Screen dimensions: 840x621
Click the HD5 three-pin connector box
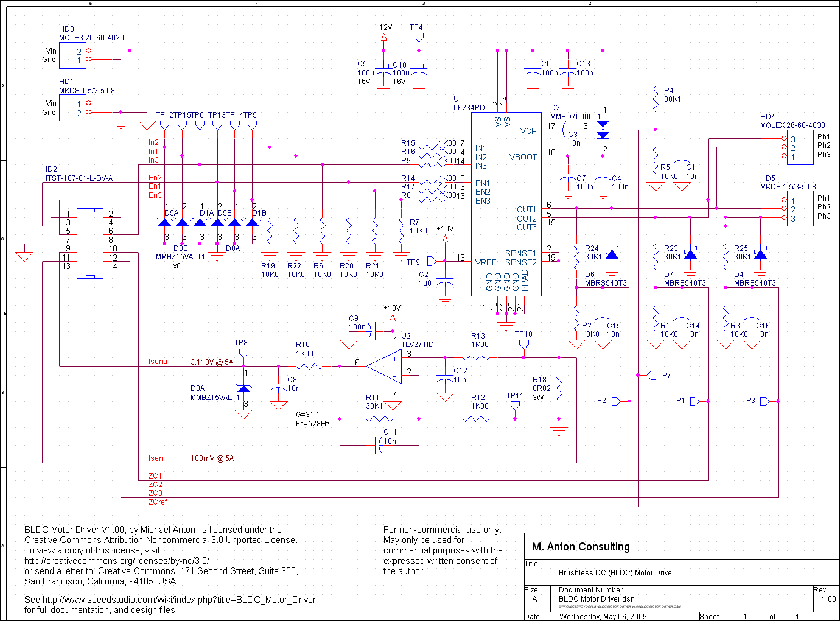point(800,208)
